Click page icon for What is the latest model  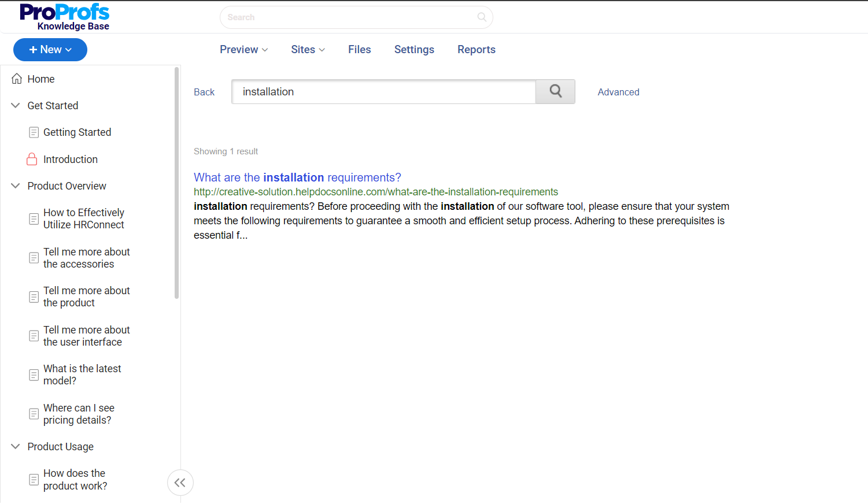[x=34, y=375]
